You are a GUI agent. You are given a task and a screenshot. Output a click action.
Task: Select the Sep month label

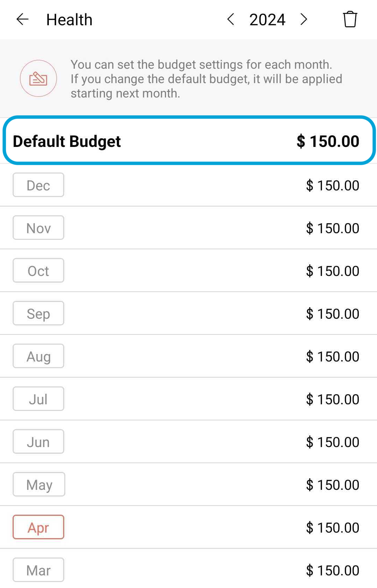click(38, 313)
